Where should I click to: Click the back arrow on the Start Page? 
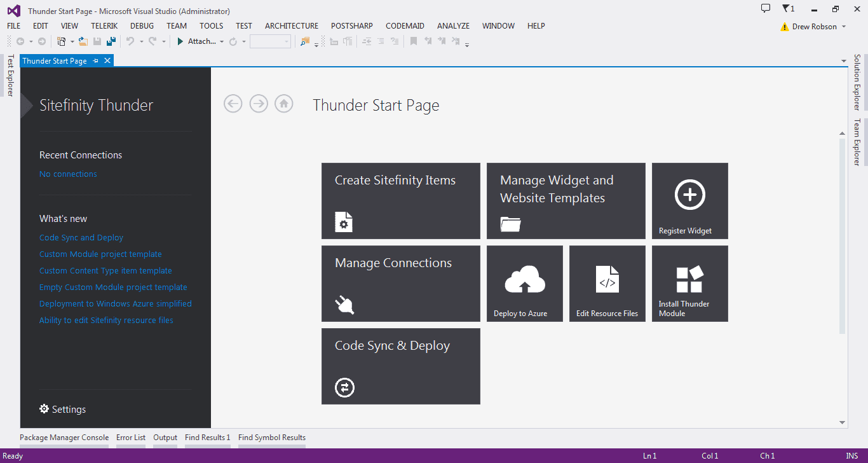233,104
